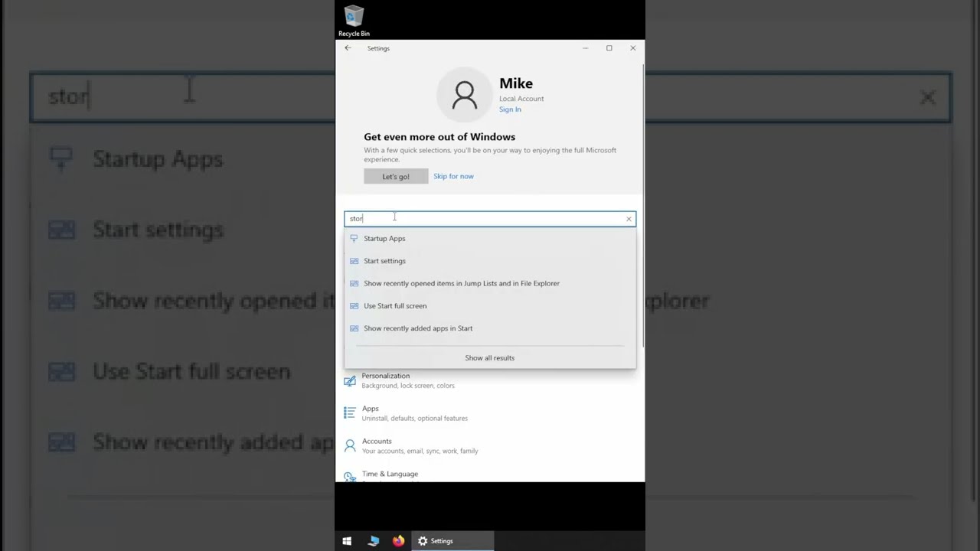Open the Windows Start button

[x=347, y=541]
